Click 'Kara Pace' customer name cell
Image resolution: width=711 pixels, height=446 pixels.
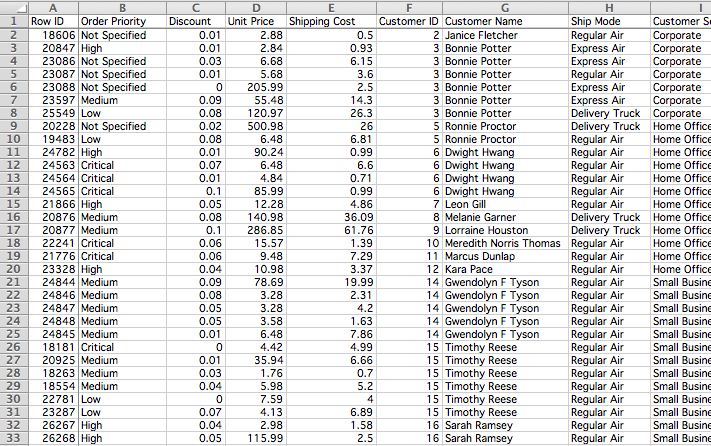tap(505, 269)
